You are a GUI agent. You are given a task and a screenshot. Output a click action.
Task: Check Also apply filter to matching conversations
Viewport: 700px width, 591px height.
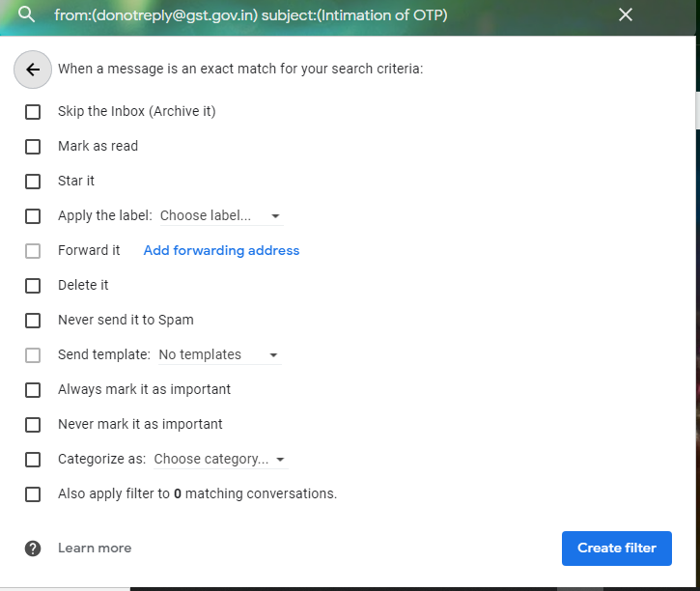point(33,494)
